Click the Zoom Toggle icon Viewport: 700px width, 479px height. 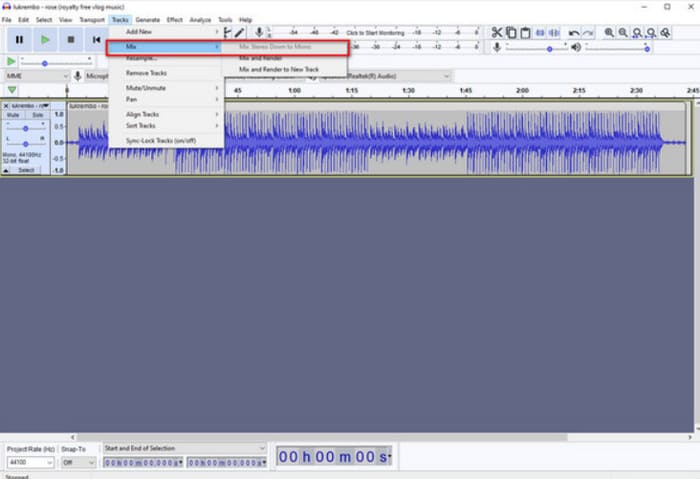click(x=665, y=33)
